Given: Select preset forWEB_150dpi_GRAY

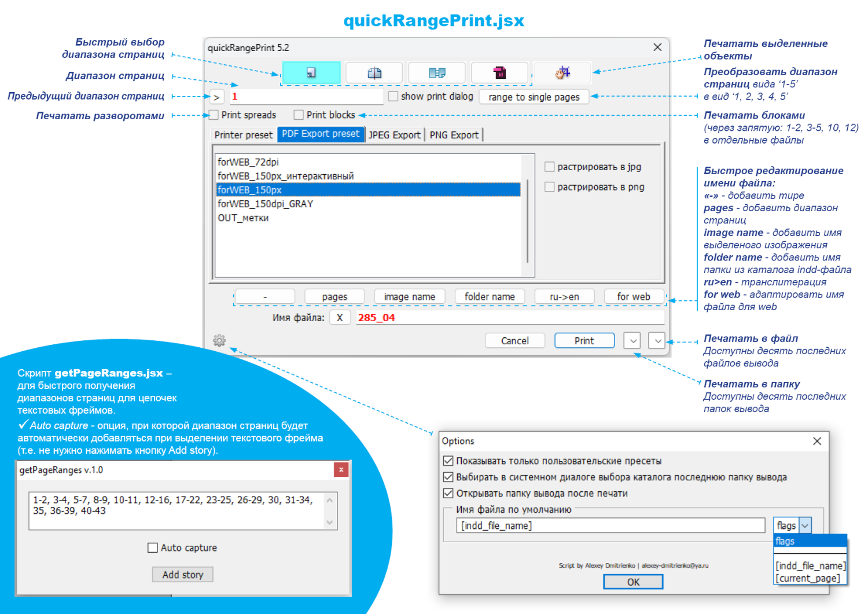Looking at the screenshot, I should 368,204.
